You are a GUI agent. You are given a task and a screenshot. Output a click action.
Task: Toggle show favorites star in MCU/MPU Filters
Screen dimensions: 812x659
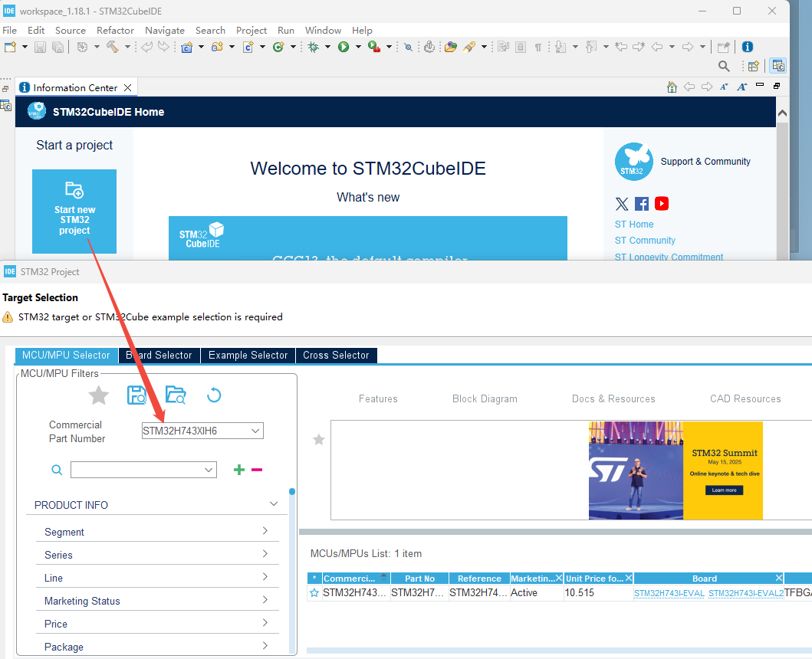(x=98, y=395)
